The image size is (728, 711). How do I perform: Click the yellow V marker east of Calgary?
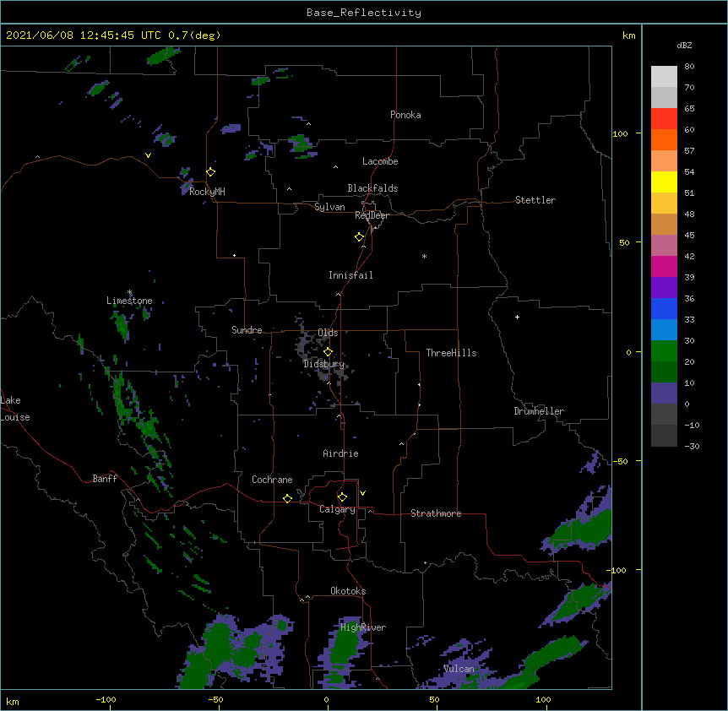(362, 493)
